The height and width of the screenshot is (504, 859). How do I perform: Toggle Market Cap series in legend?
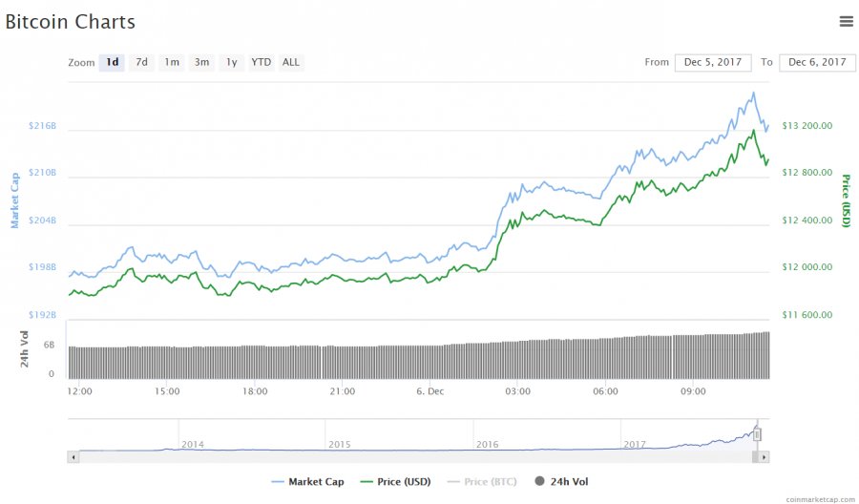(307, 482)
